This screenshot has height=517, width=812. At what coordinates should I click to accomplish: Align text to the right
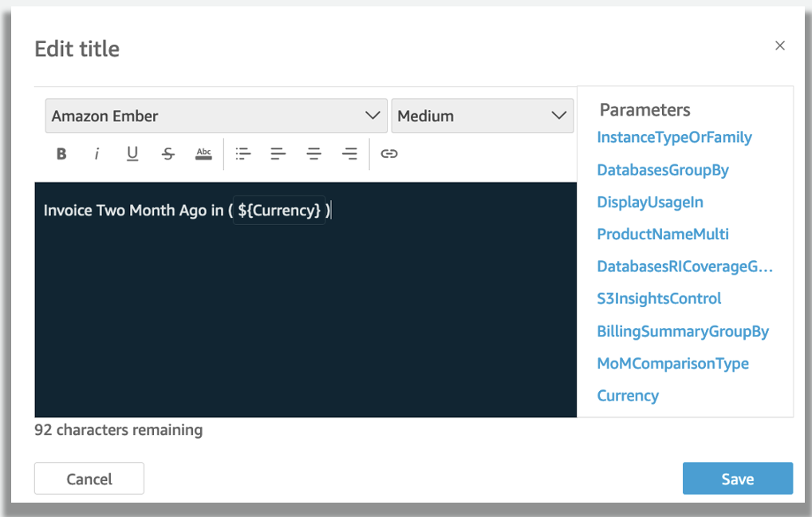[x=349, y=154]
